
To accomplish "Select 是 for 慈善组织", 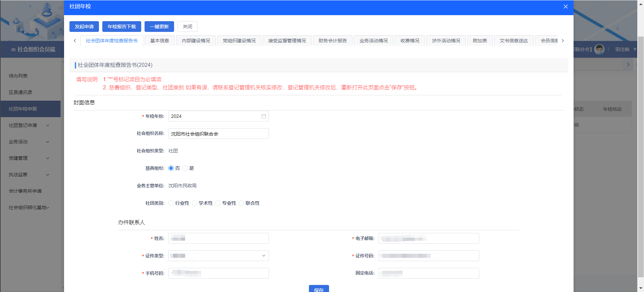I will tap(185, 168).
